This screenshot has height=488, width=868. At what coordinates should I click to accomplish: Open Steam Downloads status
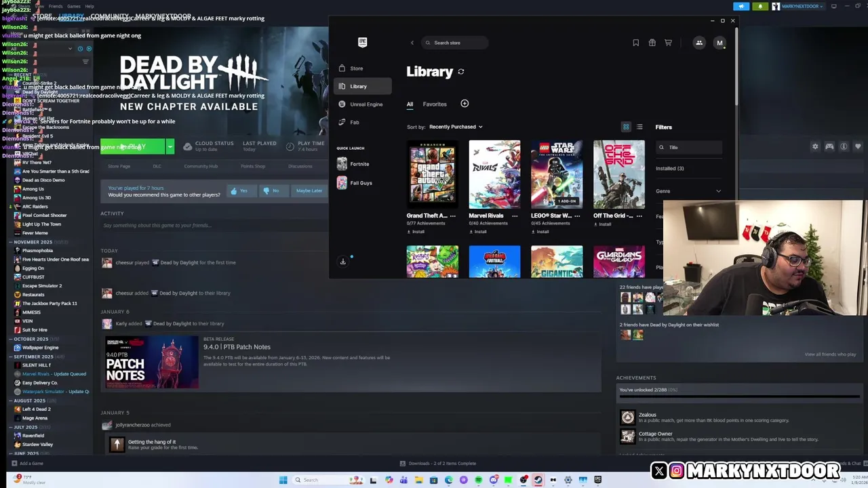437,464
